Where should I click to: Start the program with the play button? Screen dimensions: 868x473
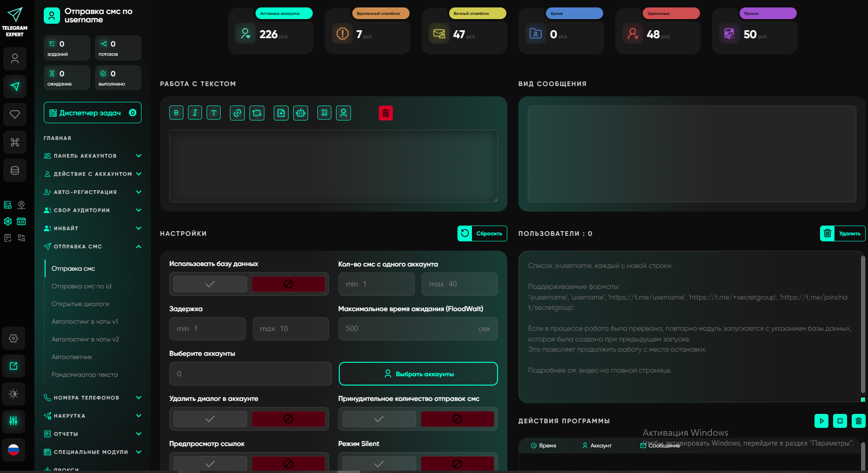pos(821,421)
